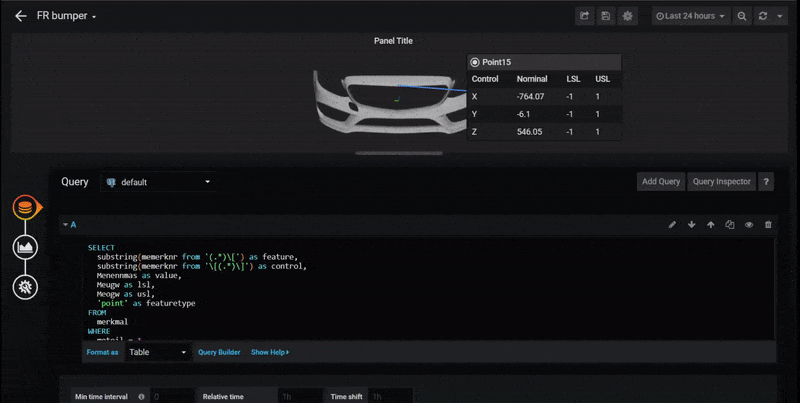Save the dashboard with the disk icon
This screenshot has height=403, width=800.
[x=606, y=16]
